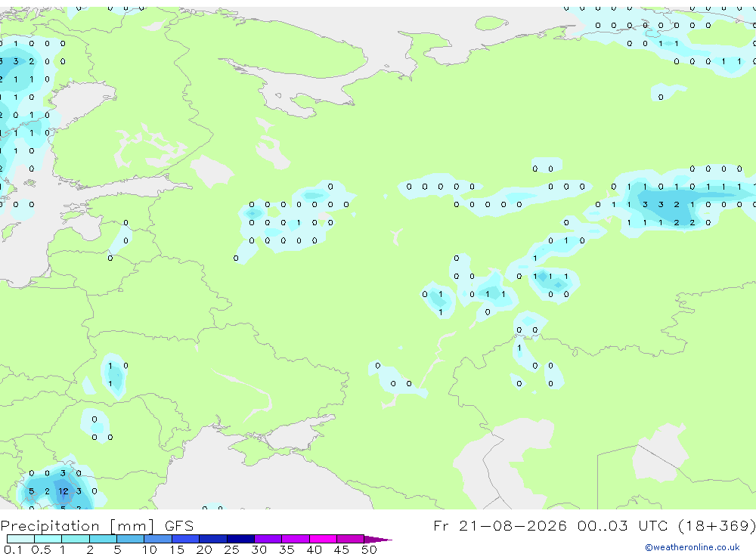Click the lightest cyan 0.1–0.5 mm legend swatch
Screen dimensions: 756x554
tap(20, 539)
